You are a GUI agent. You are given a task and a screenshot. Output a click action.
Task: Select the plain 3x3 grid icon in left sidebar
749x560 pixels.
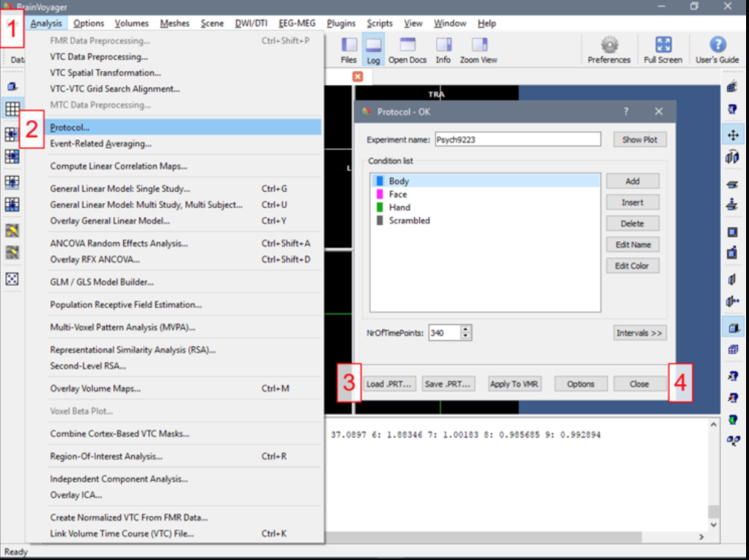[12, 109]
